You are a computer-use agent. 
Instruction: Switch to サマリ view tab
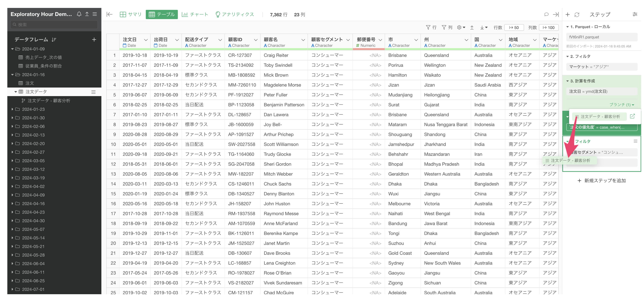131,14
